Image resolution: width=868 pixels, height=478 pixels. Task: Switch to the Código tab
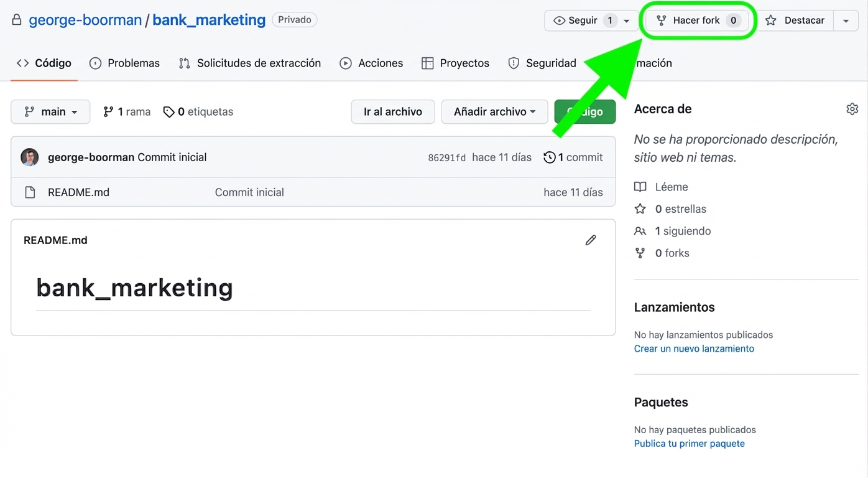(x=44, y=63)
